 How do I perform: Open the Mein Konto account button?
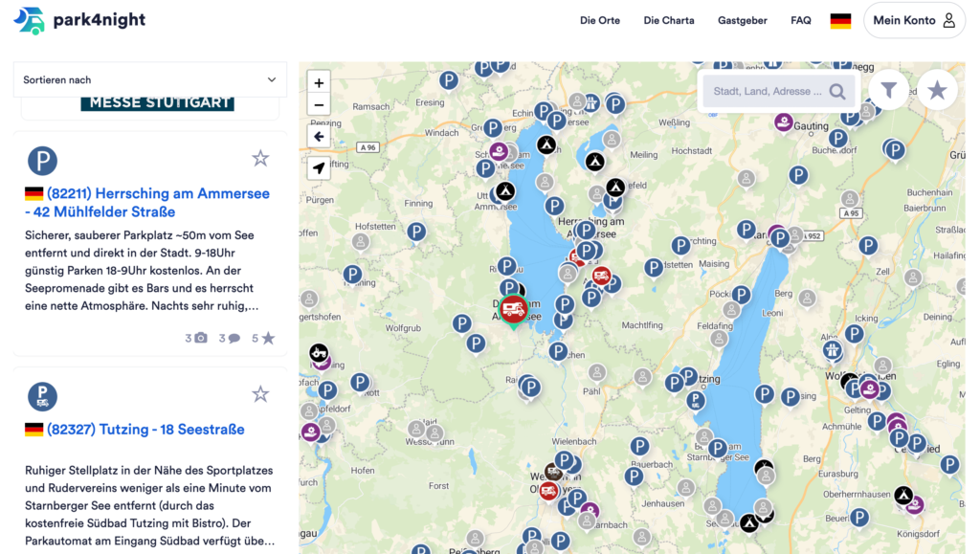[x=914, y=21]
